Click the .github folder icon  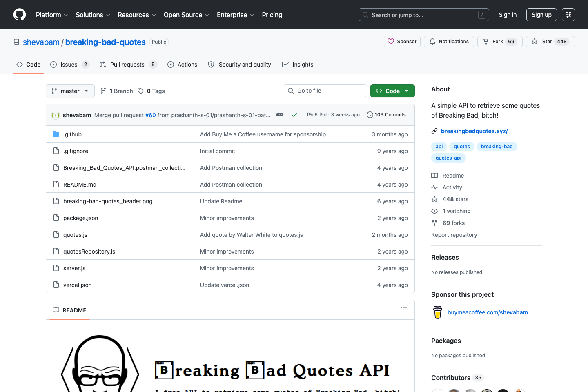(x=56, y=134)
